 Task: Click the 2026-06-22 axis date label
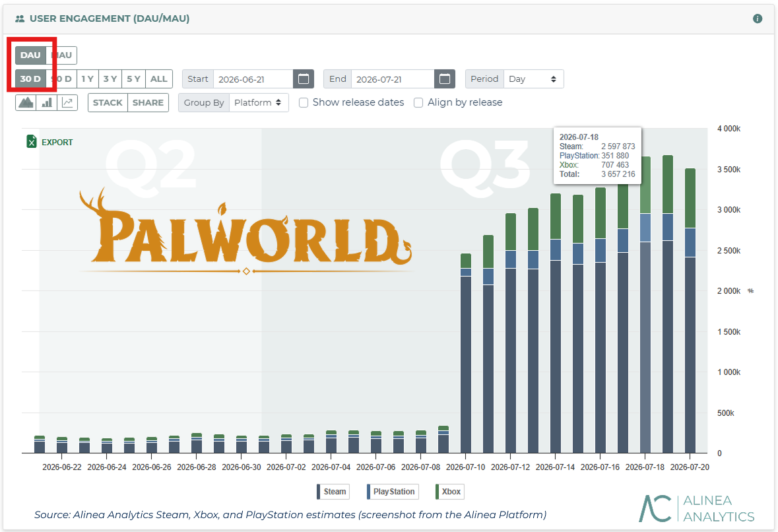pos(61,467)
